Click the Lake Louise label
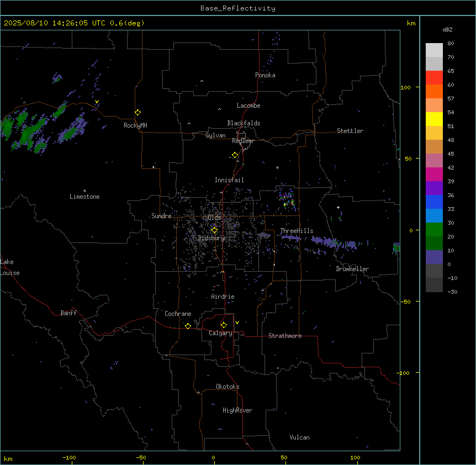 click(10, 267)
